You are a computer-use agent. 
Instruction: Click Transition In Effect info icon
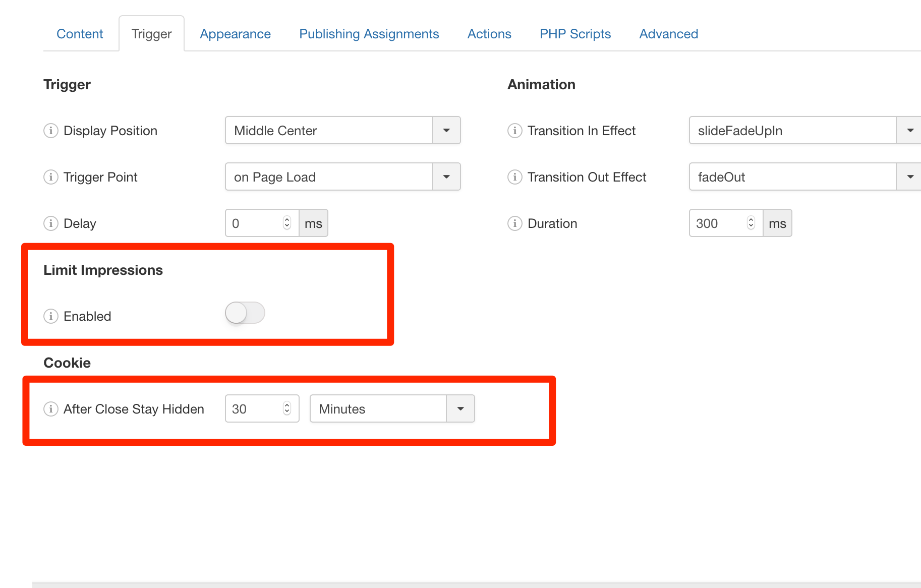pos(514,131)
